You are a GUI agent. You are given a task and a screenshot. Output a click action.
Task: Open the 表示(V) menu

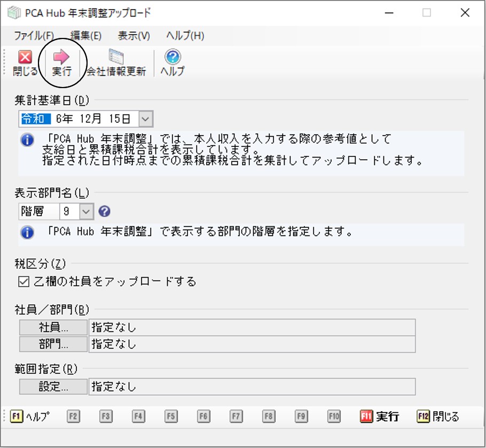(134, 36)
